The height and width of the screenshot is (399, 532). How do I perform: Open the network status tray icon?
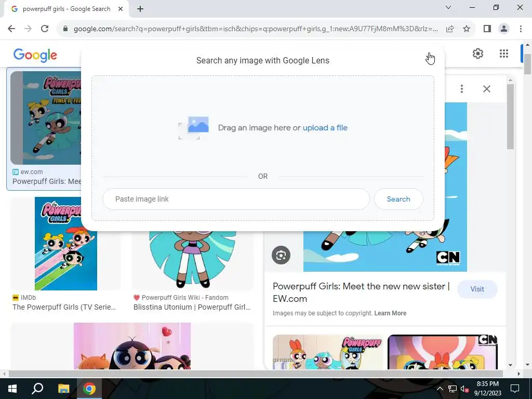[453, 389]
